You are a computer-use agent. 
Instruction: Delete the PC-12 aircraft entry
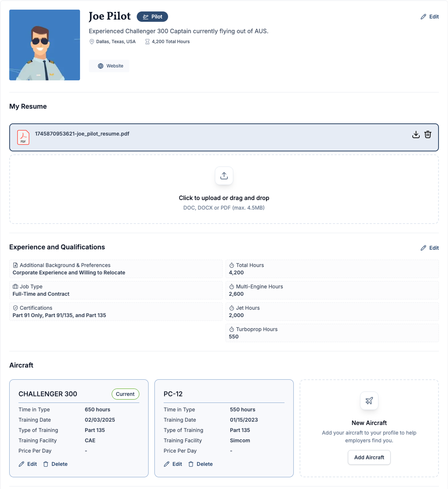201,464
